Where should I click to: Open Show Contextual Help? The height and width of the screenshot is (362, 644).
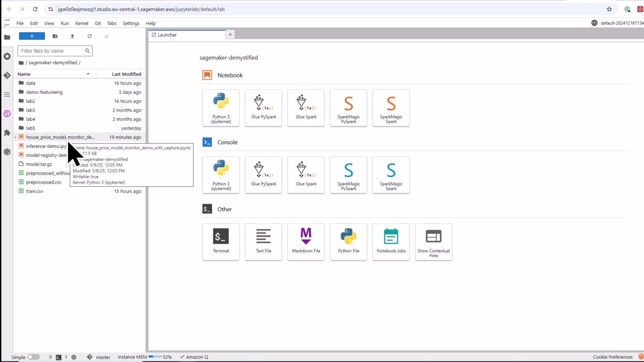pos(434,242)
